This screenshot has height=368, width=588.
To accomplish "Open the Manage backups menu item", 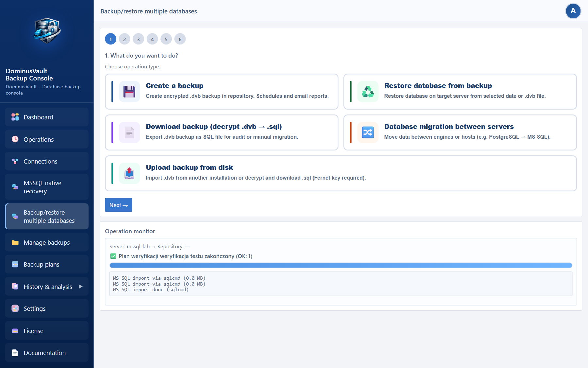I will pos(47,242).
